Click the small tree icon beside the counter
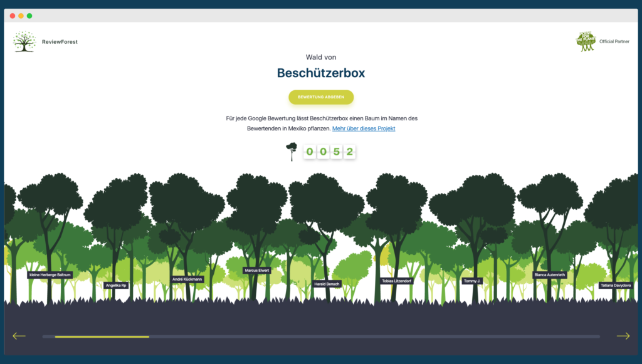Image resolution: width=642 pixels, height=364 pixels. [x=292, y=152]
